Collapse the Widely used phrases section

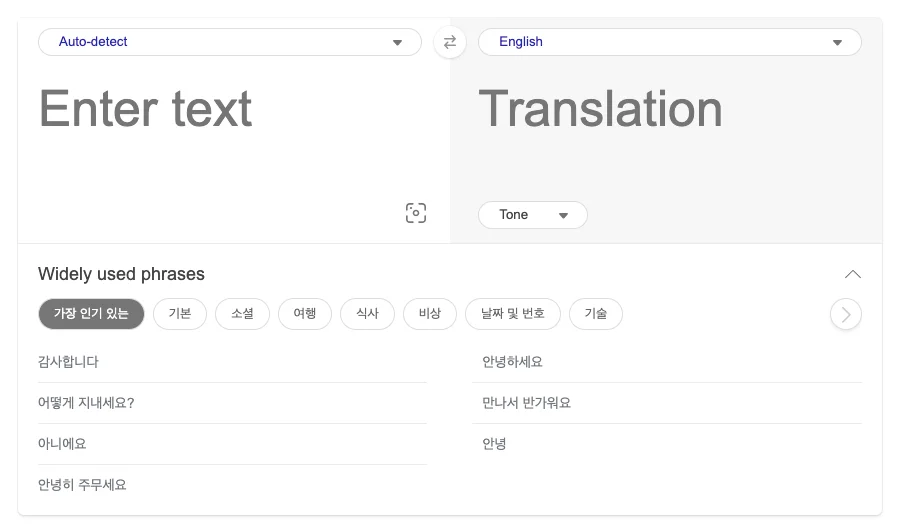[852, 274]
